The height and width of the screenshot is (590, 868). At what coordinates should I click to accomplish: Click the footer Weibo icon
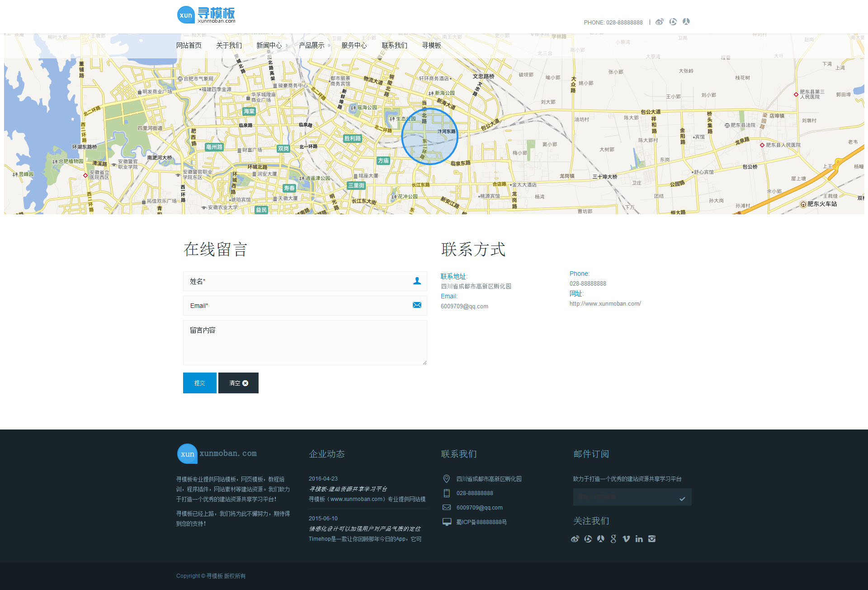coord(575,539)
